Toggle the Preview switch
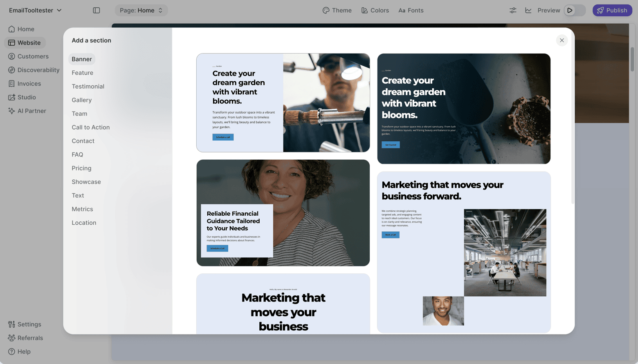This screenshot has height=364, width=638. pos(574,10)
